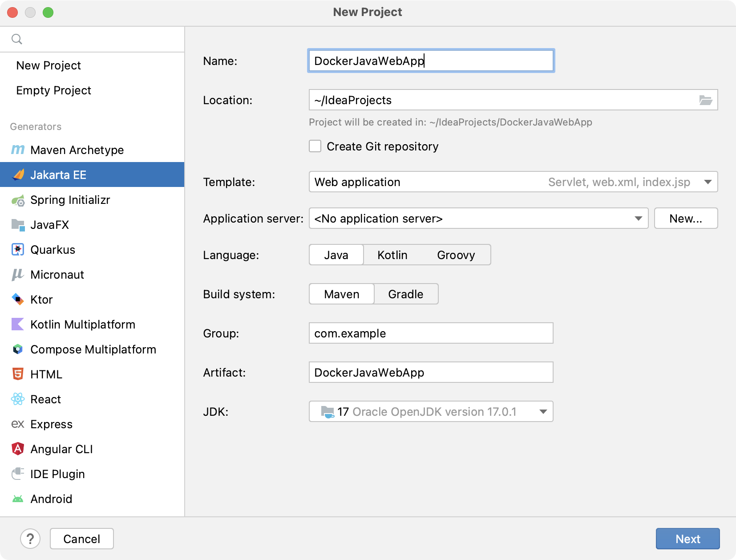Click the React generator icon
This screenshot has height=560, width=736.
pyautogui.click(x=17, y=399)
